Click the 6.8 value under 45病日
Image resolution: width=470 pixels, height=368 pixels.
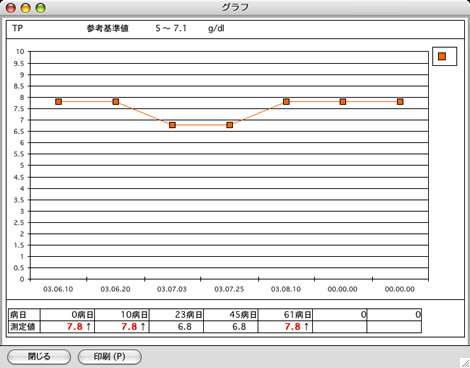[x=239, y=327]
